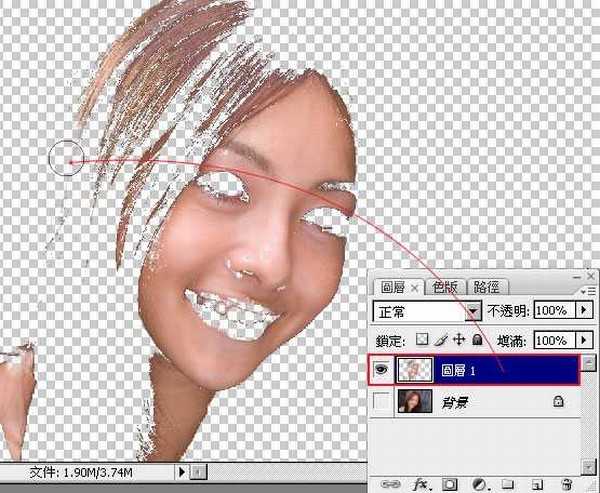The width and height of the screenshot is (600, 493).
Task: Toggle the lock all padlock
Action: (x=476, y=340)
